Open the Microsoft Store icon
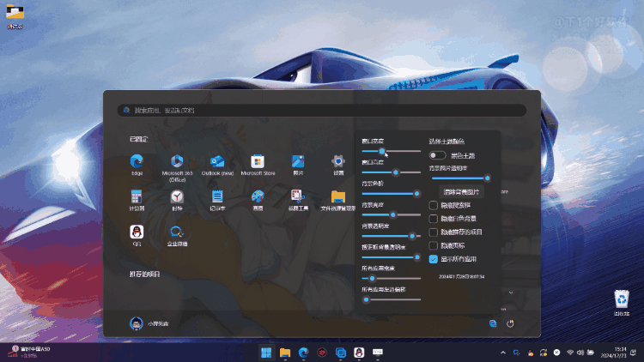The image size is (644, 362). (x=257, y=161)
